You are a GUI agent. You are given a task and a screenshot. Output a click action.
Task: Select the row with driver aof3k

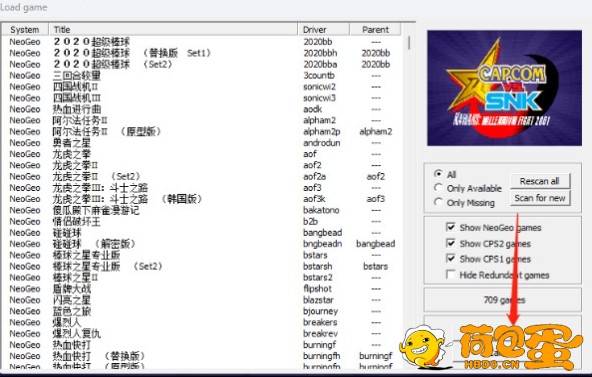coord(202,199)
